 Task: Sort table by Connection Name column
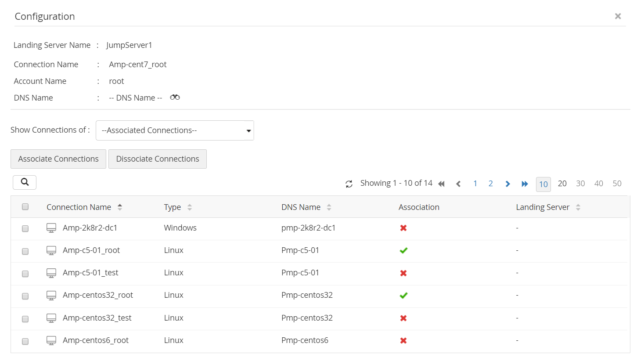120,207
